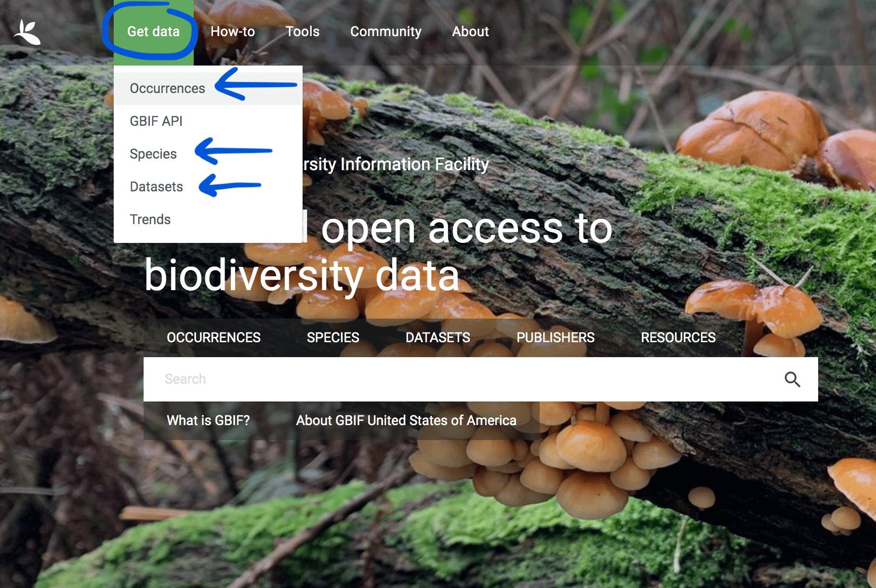The height and width of the screenshot is (588, 876).
Task: Select Species in the dropdown
Action: pyautogui.click(x=152, y=154)
